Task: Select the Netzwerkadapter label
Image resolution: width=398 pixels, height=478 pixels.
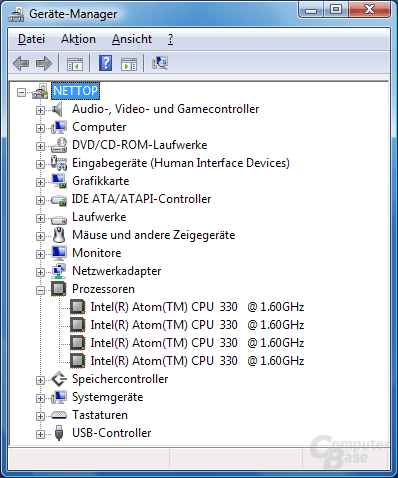Action: coord(117,271)
